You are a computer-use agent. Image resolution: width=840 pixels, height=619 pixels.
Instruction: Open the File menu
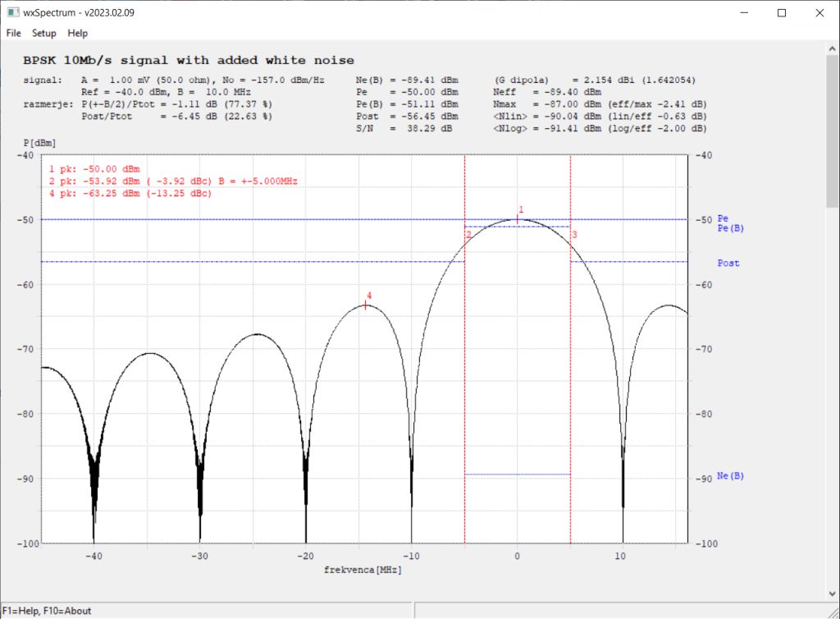tap(14, 33)
